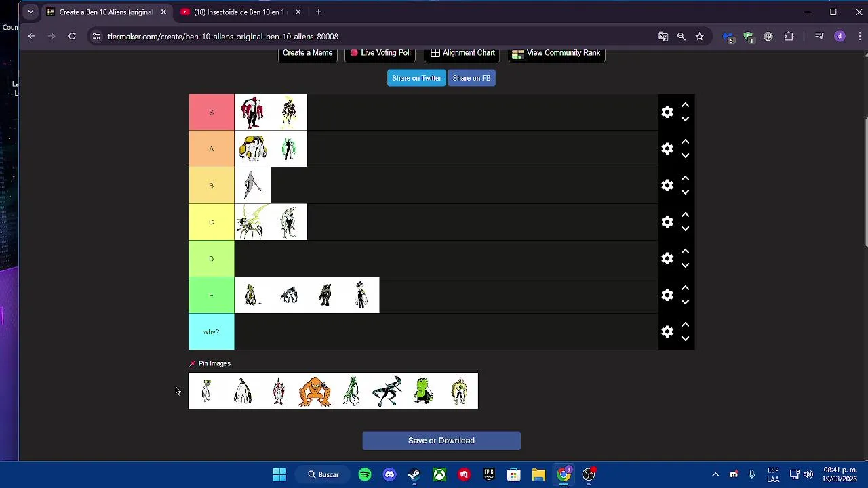The image size is (868, 488).
Task: Move the F tier row down with its down arrow
Action: 685,302
